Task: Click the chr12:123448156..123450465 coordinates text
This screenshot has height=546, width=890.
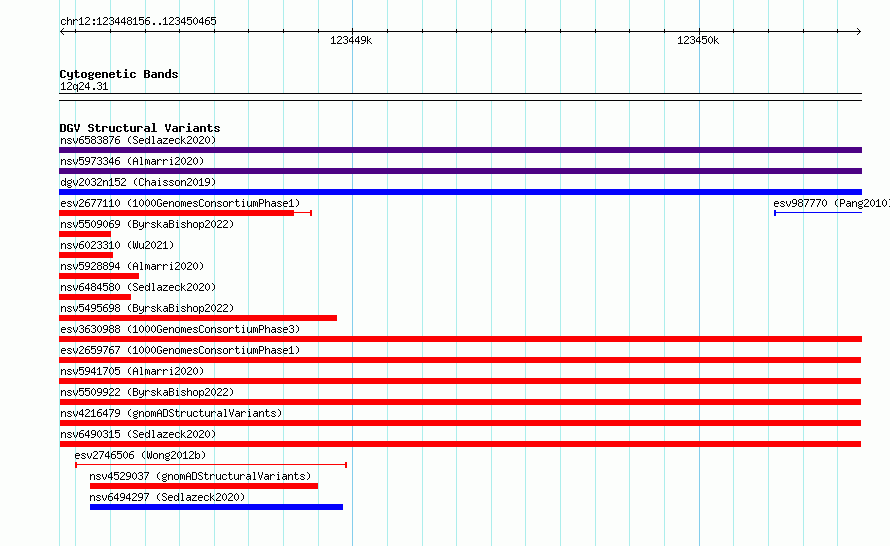Action: [138, 22]
